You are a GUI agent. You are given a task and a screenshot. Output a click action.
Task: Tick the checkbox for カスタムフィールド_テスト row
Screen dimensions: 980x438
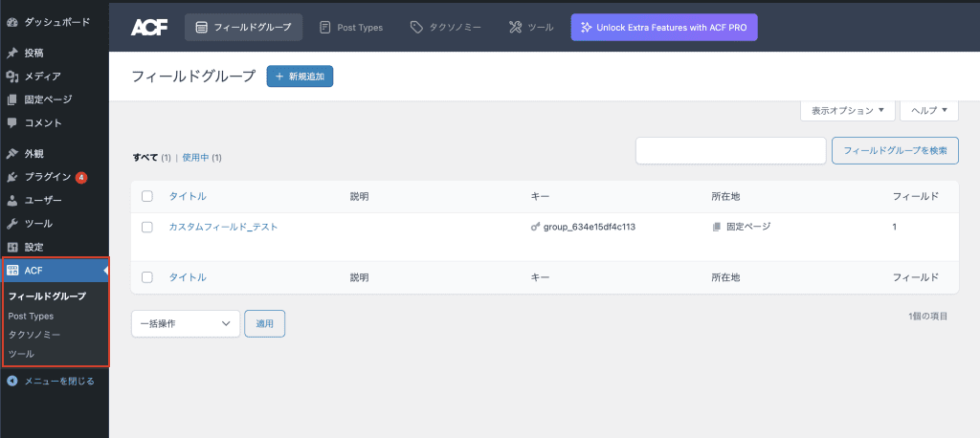[x=147, y=228]
